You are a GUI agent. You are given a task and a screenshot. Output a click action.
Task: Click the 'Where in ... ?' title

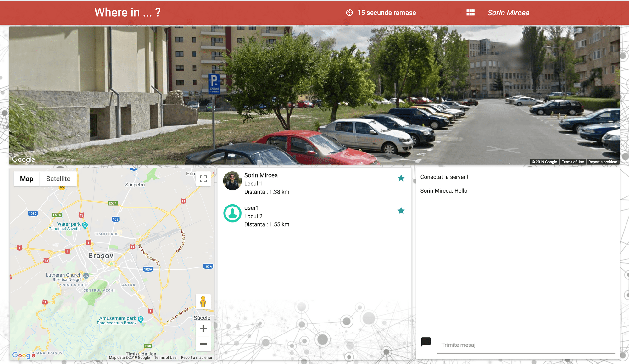click(127, 12)
